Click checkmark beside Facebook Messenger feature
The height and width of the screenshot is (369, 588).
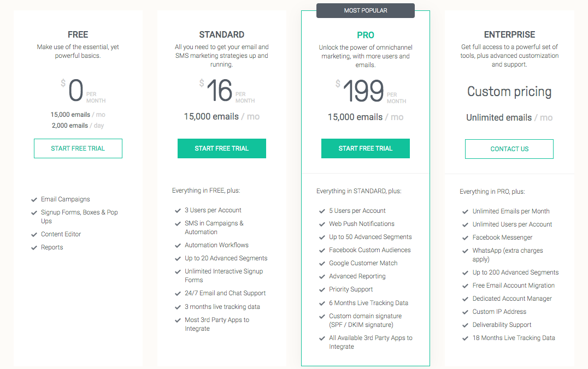(466, 238)
